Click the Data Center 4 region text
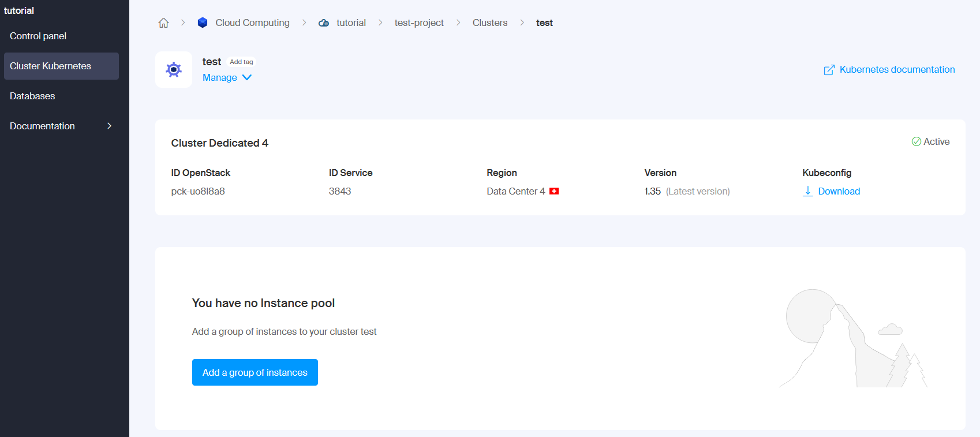Viewport: 980px width, 437px height. point(516,191)
